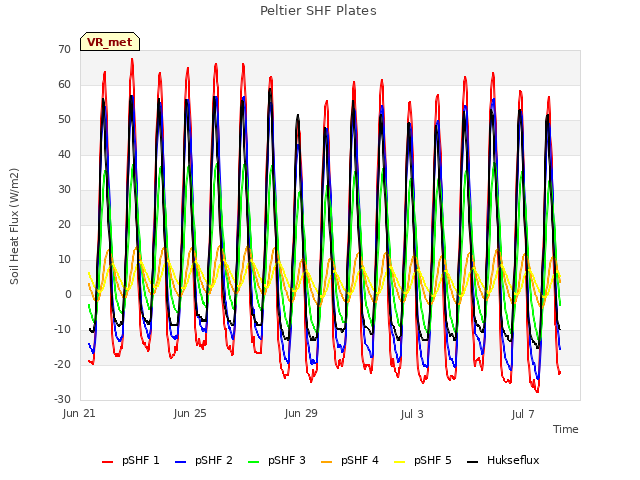Screen dimensions: 640x480
Task: Click the VR_met annotation tag
Action: pyautogui.click(x=110, y=42)
